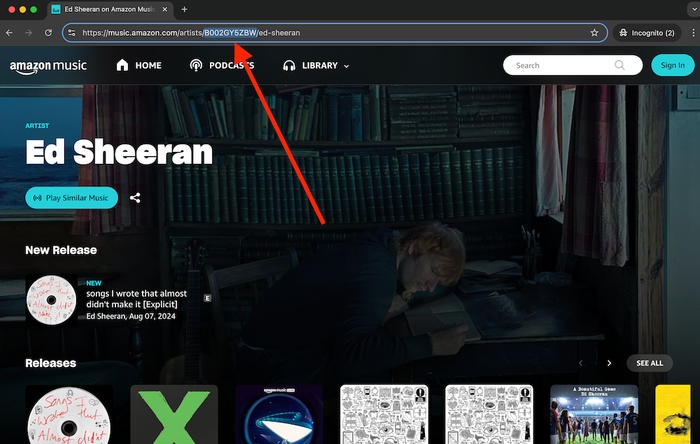Open the yellow album cover in Releases
Image resolution: width=700 pixels, height=444 pixels.
tap(673, 415)
